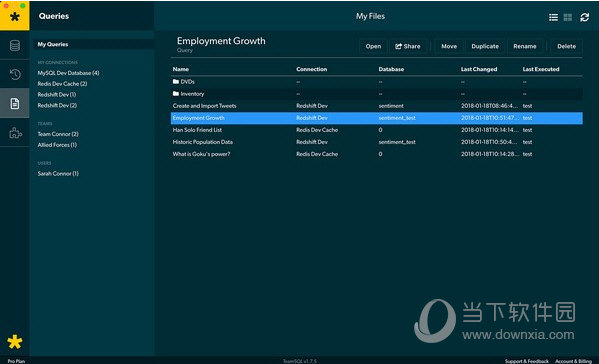This screenshot has width=599, height=364.
Task: Duplicate the selected query
Action: pos(485,46)
